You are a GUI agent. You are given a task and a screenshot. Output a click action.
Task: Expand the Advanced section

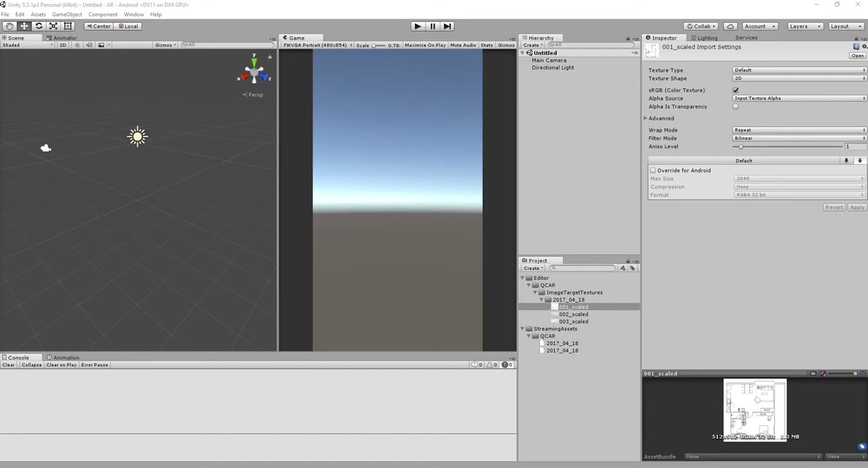(x=659, y=118)
